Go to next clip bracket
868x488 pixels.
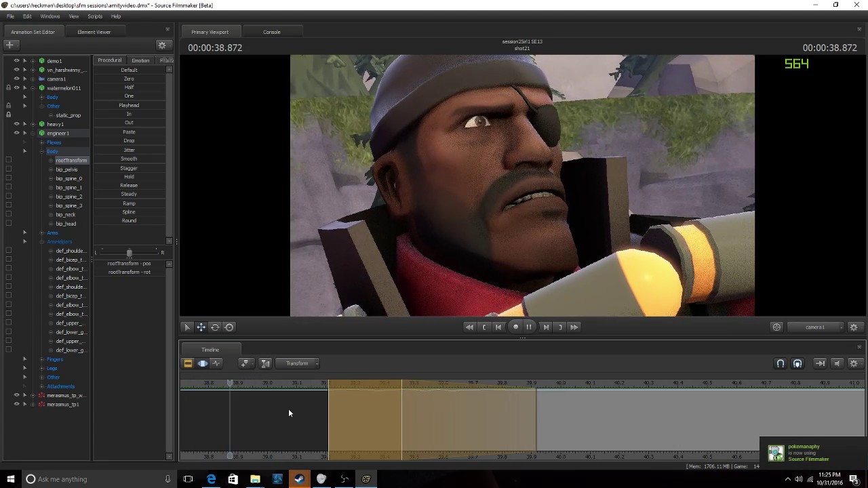pos(560,327)
